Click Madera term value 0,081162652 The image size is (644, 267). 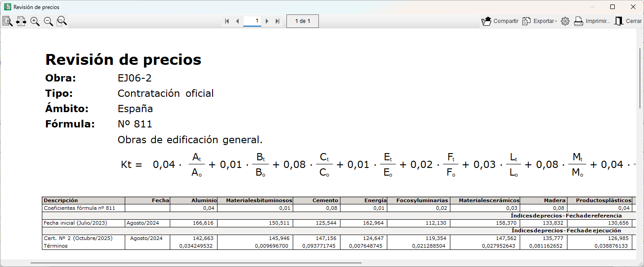point(546,246)
